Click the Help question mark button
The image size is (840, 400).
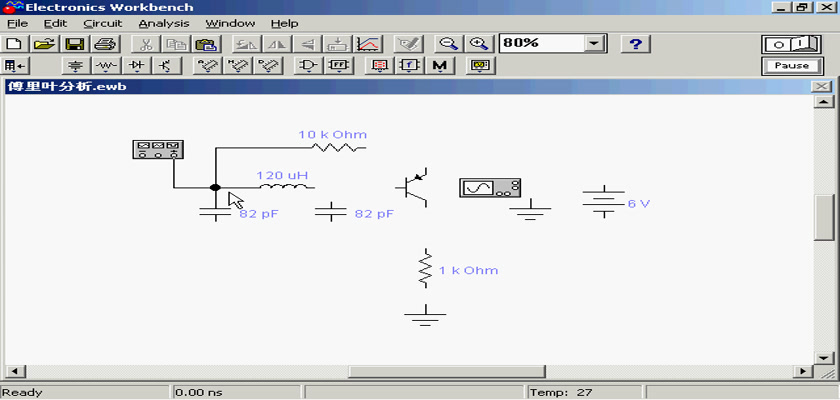635,44
